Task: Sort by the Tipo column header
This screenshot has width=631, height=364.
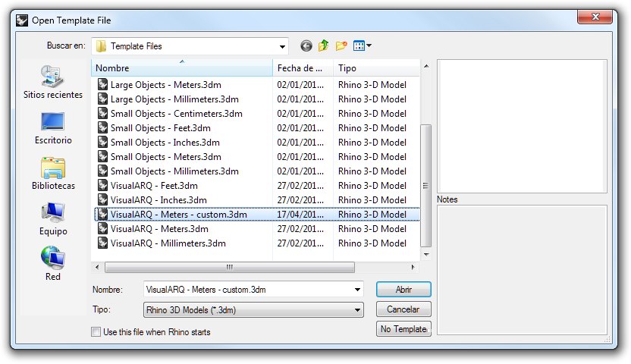Action: click(x=375, y=68)
